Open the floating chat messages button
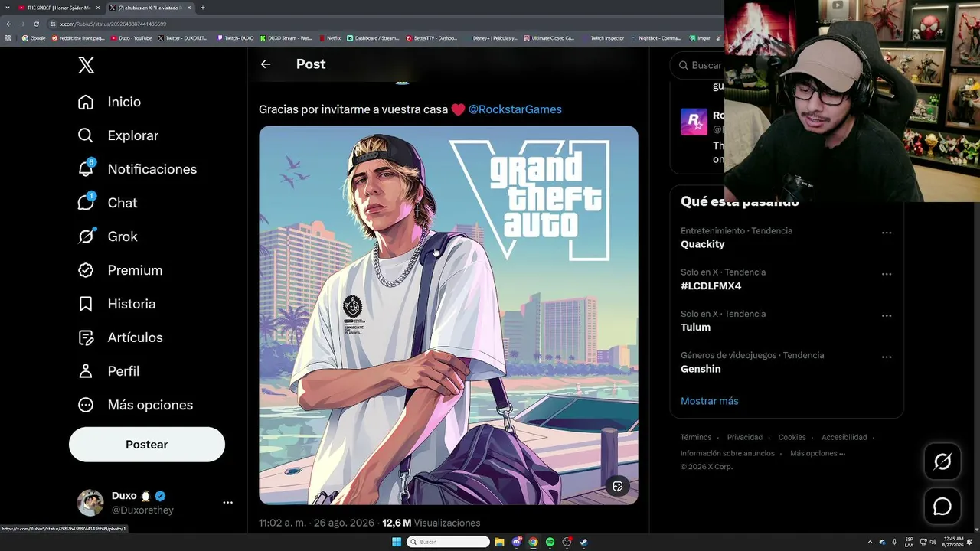 pos(942,507)
